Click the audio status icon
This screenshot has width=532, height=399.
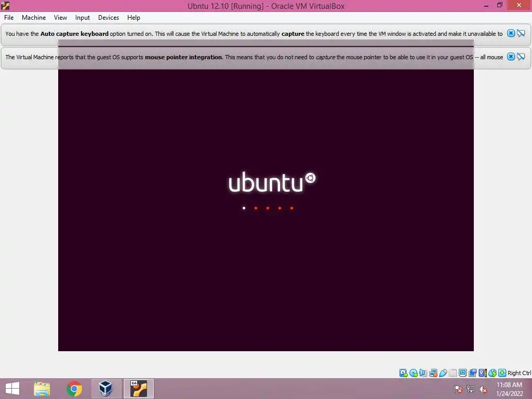point(423,373)
